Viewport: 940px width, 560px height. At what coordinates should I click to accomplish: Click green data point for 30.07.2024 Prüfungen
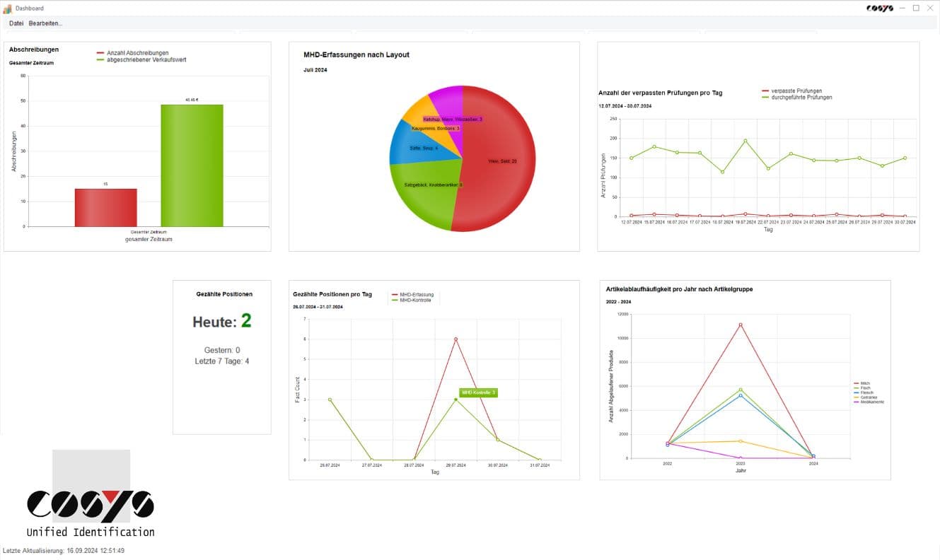point(905,158)
